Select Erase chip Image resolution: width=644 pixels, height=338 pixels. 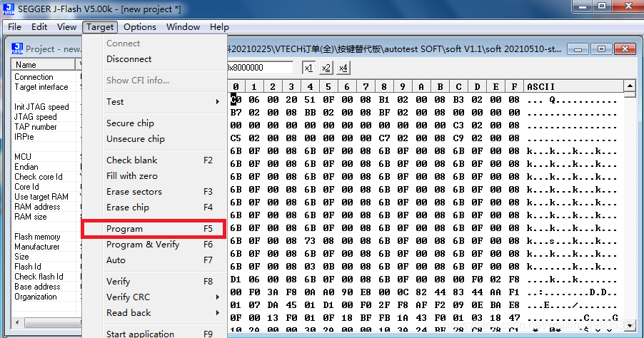coord(154,207)
